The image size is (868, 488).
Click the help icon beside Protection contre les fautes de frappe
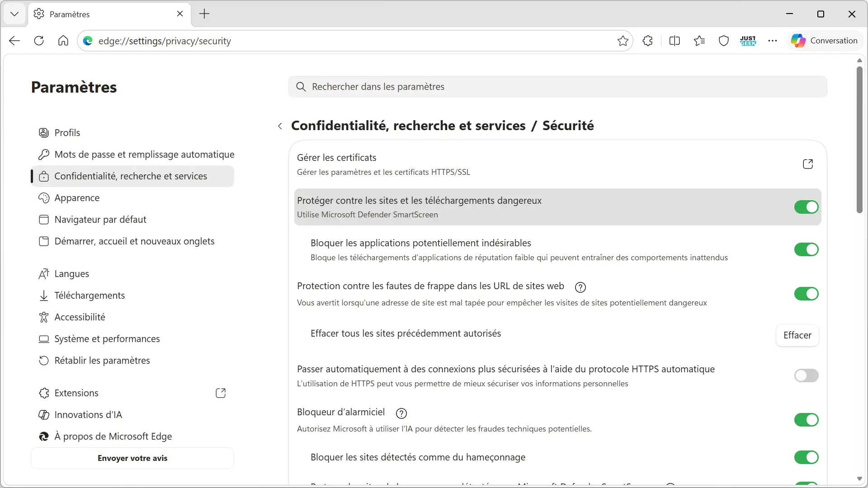(580, 287)
